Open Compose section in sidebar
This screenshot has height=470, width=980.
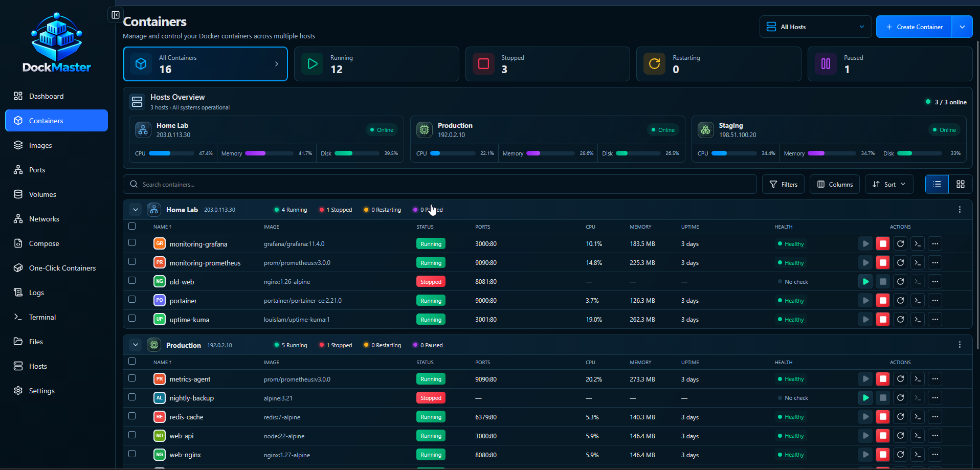56,243
